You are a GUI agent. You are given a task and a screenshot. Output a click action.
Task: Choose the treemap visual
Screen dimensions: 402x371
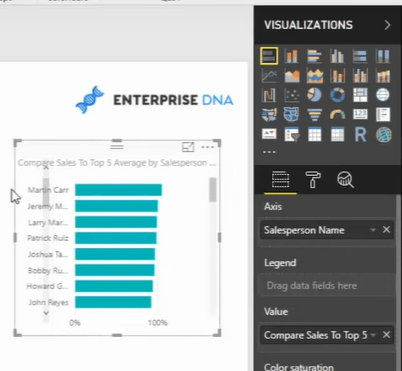coord(360,95)
